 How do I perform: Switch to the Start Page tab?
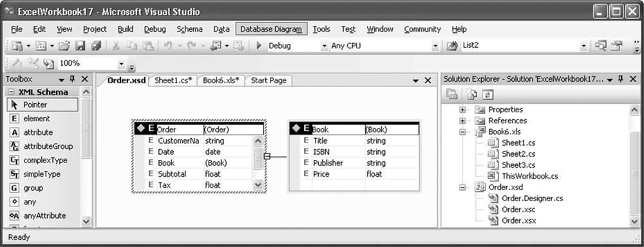click(x=269, y=81)
